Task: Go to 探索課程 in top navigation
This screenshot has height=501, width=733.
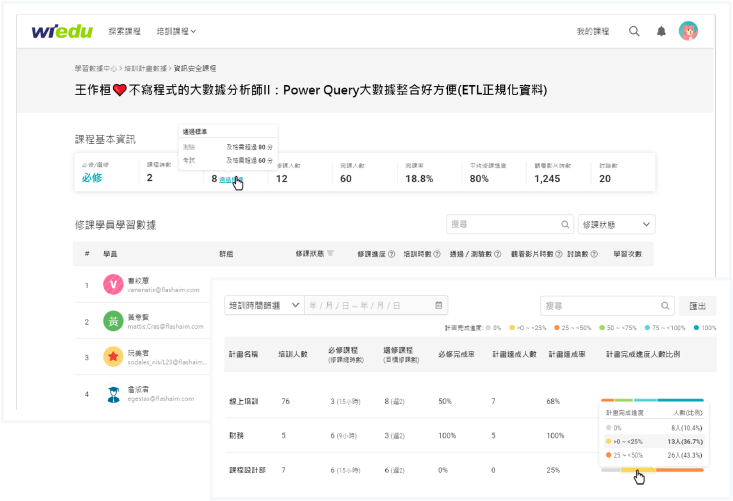Action: (124, 31)
